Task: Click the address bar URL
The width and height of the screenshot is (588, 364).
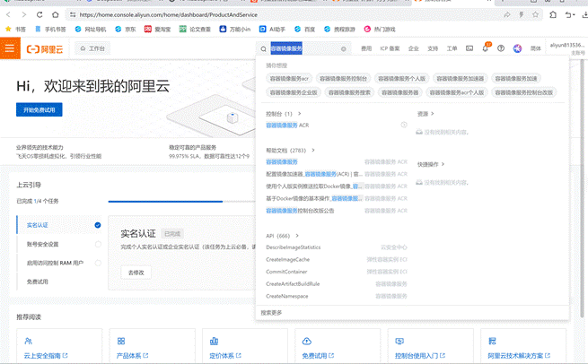Action: (169, 15)
